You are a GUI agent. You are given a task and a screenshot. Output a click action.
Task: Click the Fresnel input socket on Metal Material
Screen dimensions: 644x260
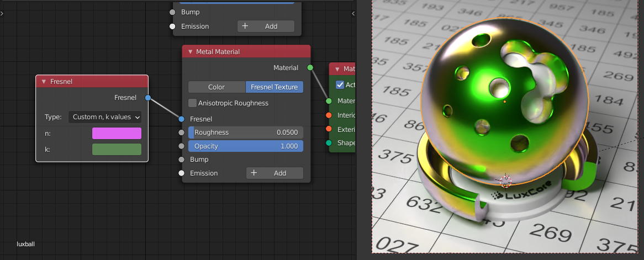pos(182,119)
